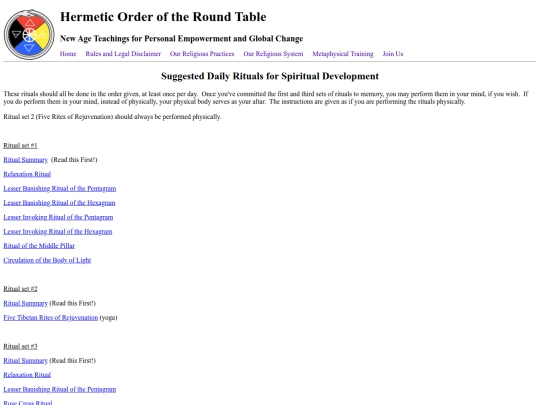This screenshot has width=540, height=405.
Task: Open Lesser Invoking Ritual of the Pentagram
Action: 58,217
